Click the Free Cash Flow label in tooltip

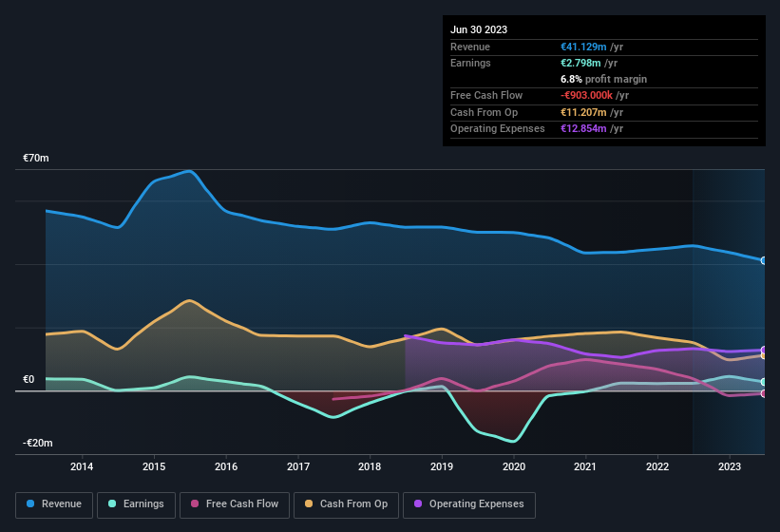486,95
